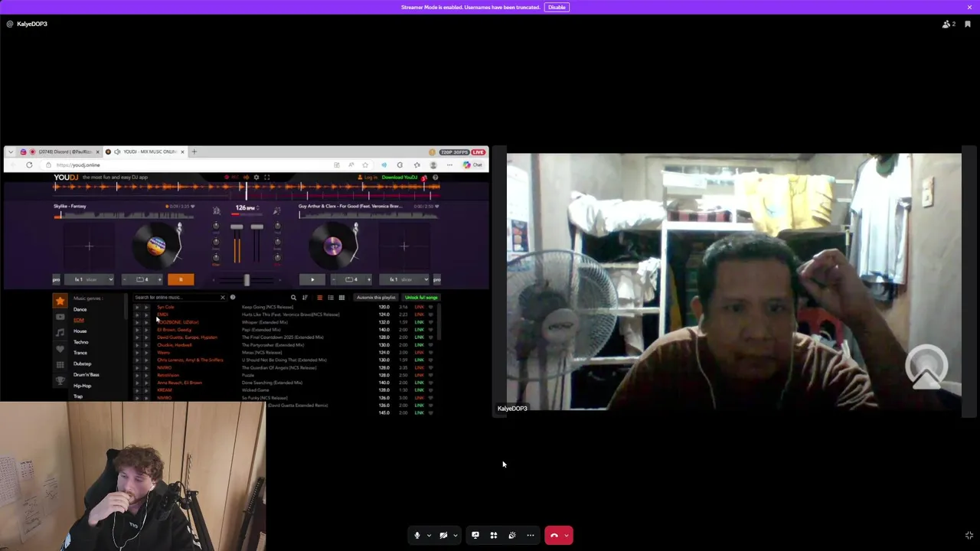Increase left deck loop length with plus
980x551 pixels.
pyautogui.click(x=159, y=279)
